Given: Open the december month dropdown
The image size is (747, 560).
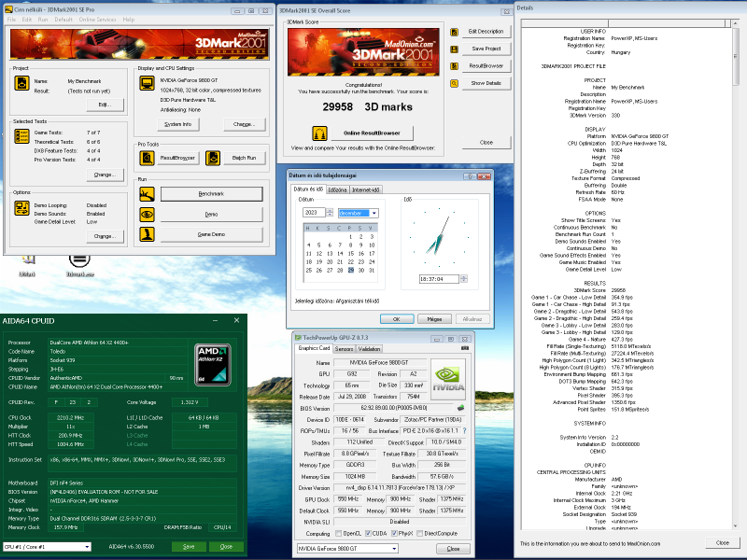Looking at the screenshot, I should [x=374, y=213].
